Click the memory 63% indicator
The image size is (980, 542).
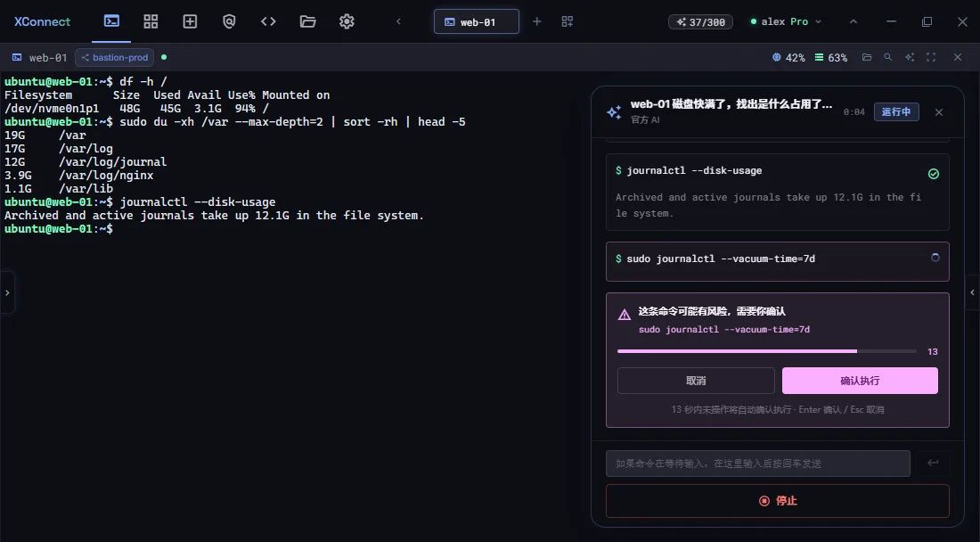coord(830,58)
